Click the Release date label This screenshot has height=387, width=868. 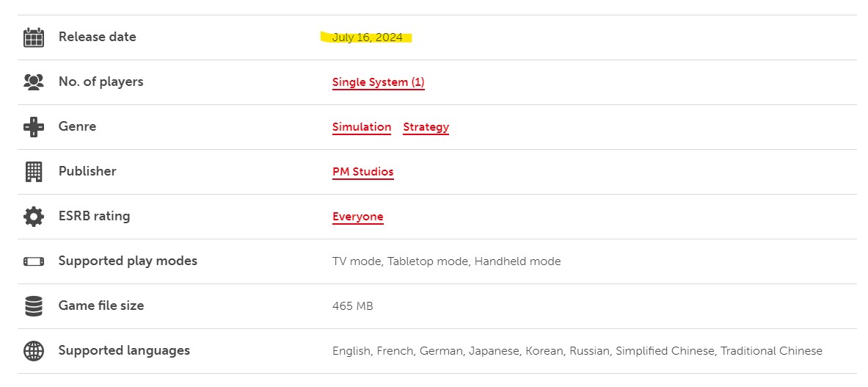[97, 37]
